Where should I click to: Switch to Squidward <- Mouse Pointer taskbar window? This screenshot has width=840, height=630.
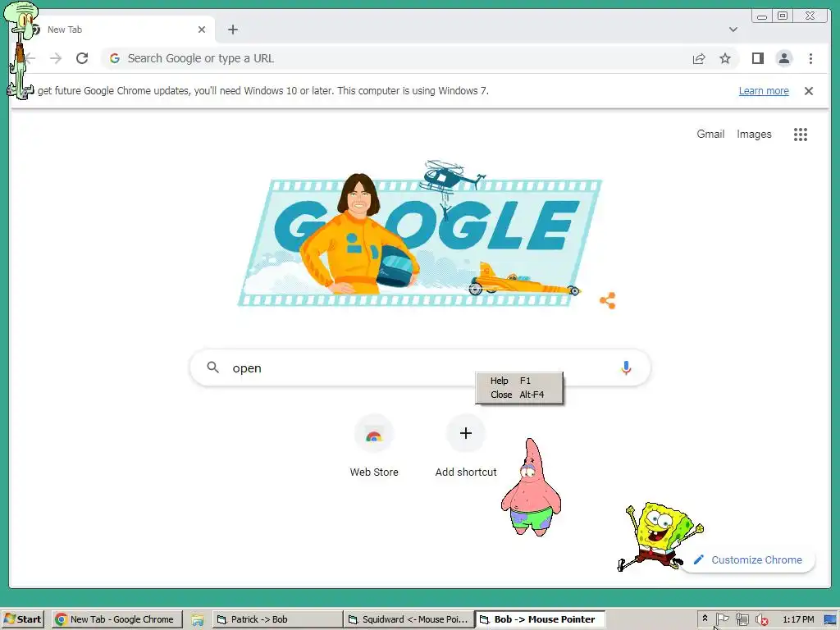click(x=409, y=619)
